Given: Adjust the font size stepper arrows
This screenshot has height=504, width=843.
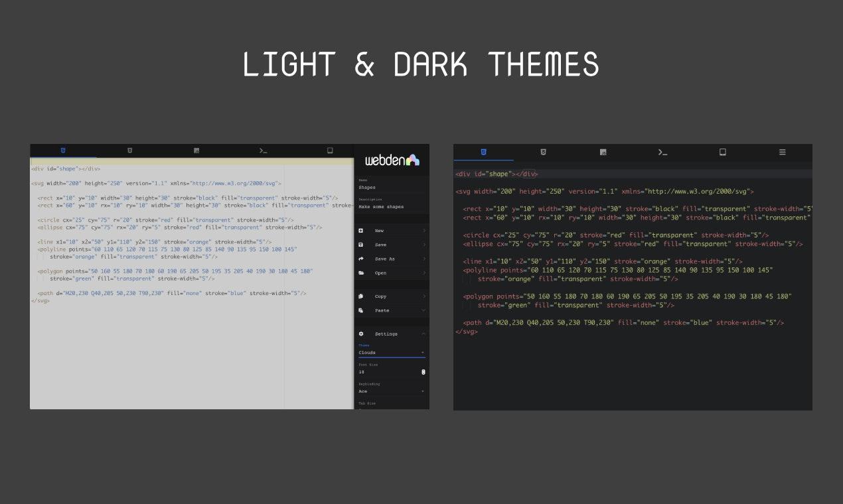Looking at the screenshot, I should click(423, 372).
